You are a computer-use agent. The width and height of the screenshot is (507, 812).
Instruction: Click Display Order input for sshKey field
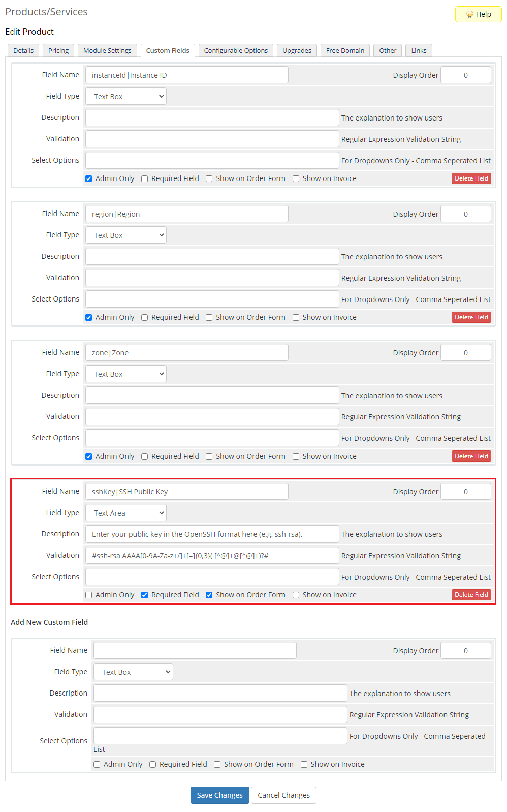[x=465, y=491]
